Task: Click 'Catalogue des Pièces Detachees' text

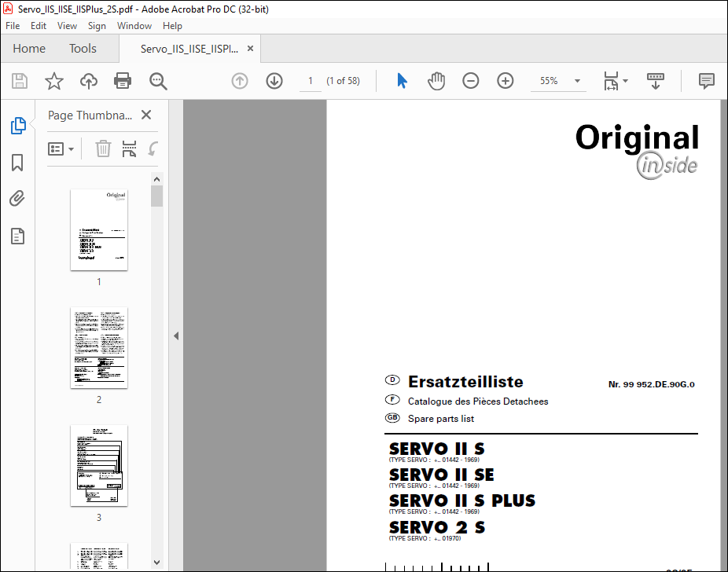Action: click(x=478, y=401)
